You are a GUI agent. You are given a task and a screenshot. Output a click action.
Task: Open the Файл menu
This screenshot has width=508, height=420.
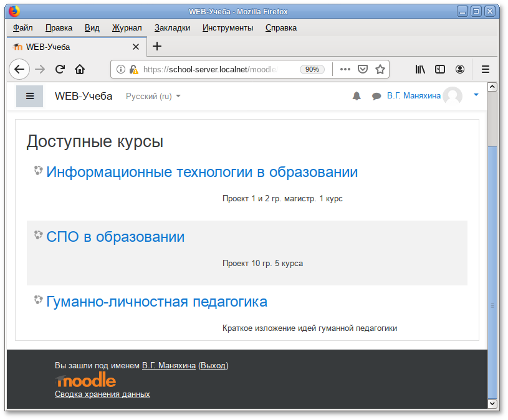pyautogui.click(x=22, y=28)
